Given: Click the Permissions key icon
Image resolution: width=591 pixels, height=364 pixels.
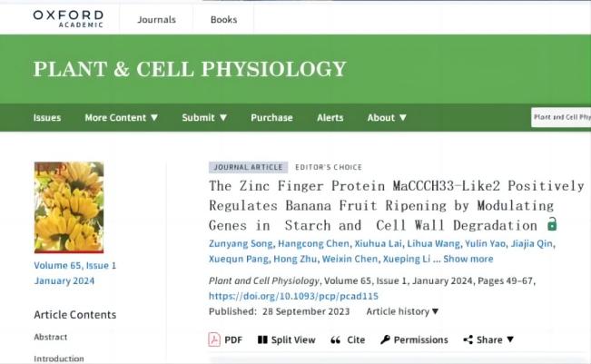Looking at the screenshot, I should tap(385, 339).
